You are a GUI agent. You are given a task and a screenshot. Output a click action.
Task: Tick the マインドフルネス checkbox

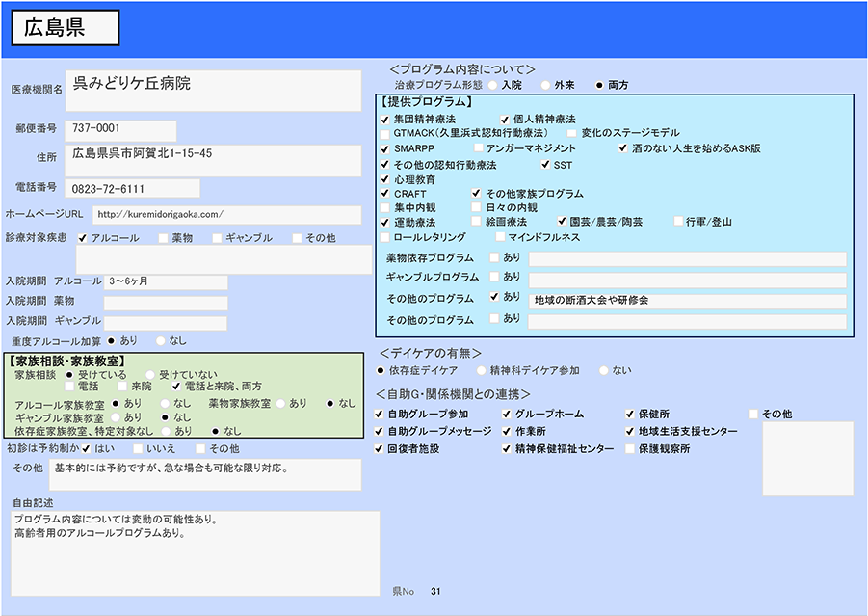(500, 237)
